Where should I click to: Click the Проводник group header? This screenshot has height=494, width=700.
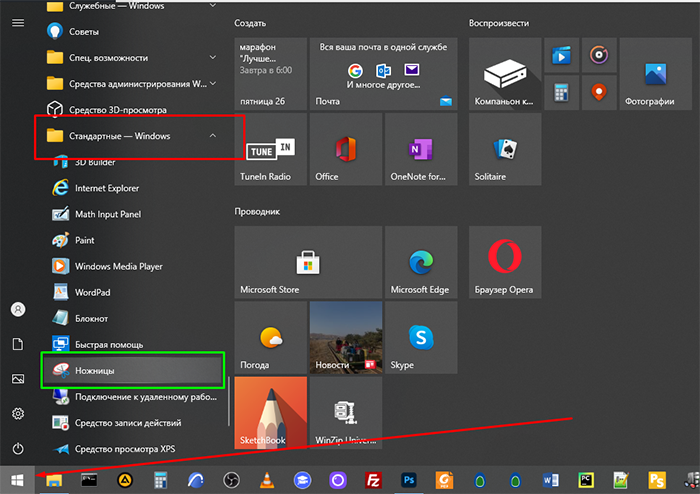(257, 212)
